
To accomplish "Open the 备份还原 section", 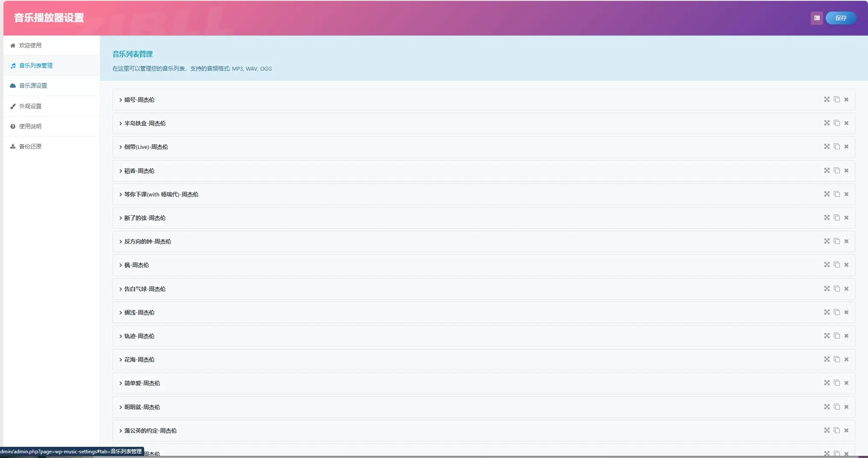I will pos(30,146).
